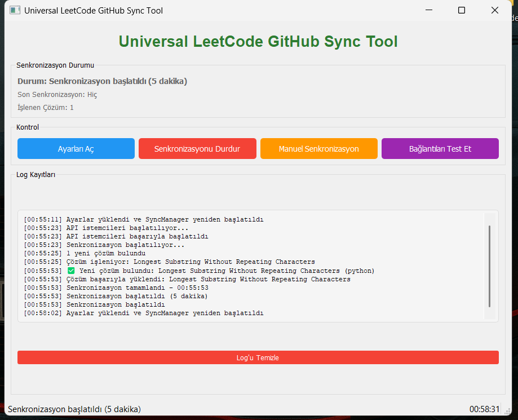
Task: Click the Universal LeetCode GitHub Sync Tool heading
Action: pos(258,41)
